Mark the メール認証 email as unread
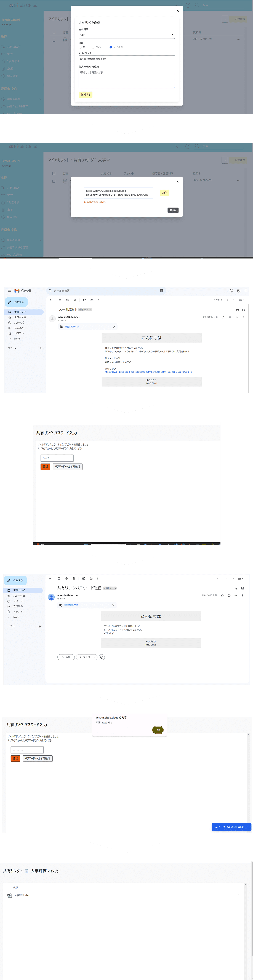The height and width of the screenshot is (980, 253). tap(84, 300)
